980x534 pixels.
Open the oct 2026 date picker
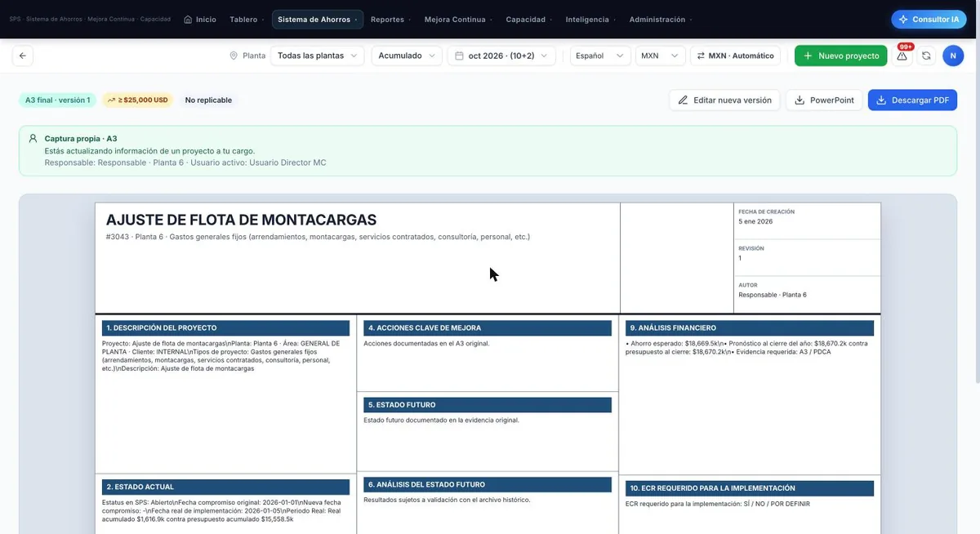(501, 56)
